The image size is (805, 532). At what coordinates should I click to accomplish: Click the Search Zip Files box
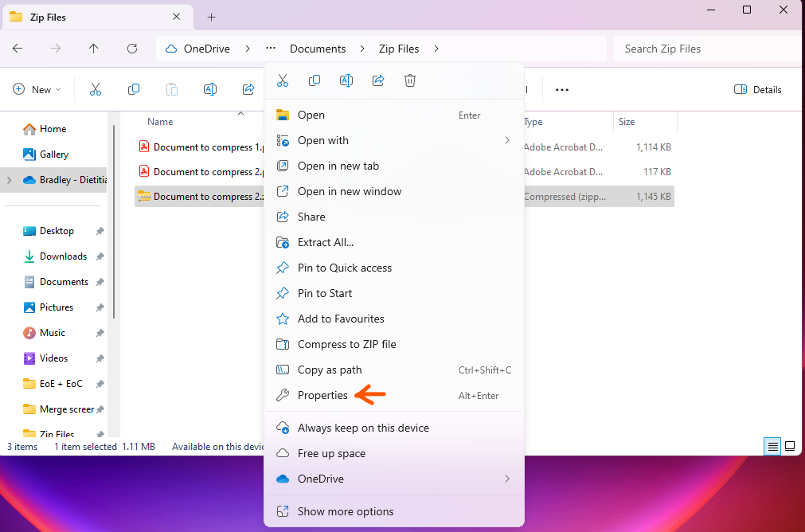(705, 49)
